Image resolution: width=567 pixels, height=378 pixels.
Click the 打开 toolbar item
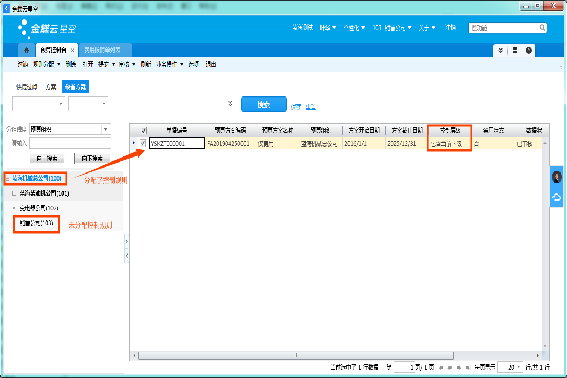88,64
